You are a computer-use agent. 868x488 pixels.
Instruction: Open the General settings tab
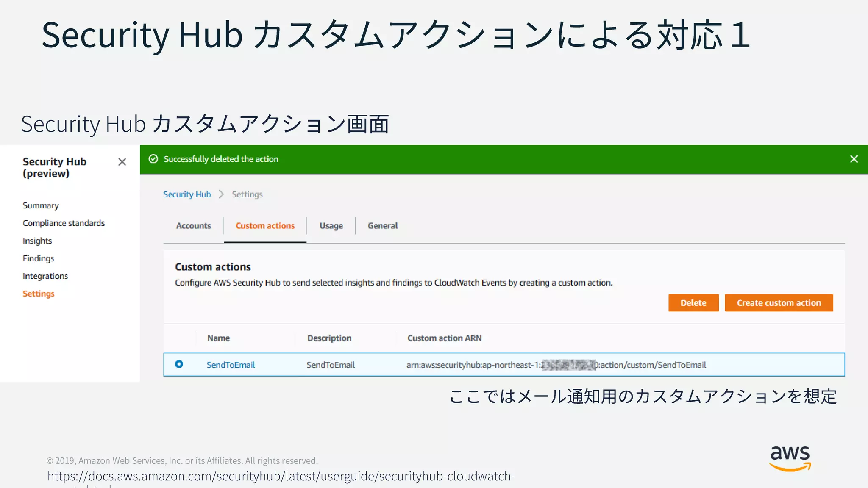382,226
